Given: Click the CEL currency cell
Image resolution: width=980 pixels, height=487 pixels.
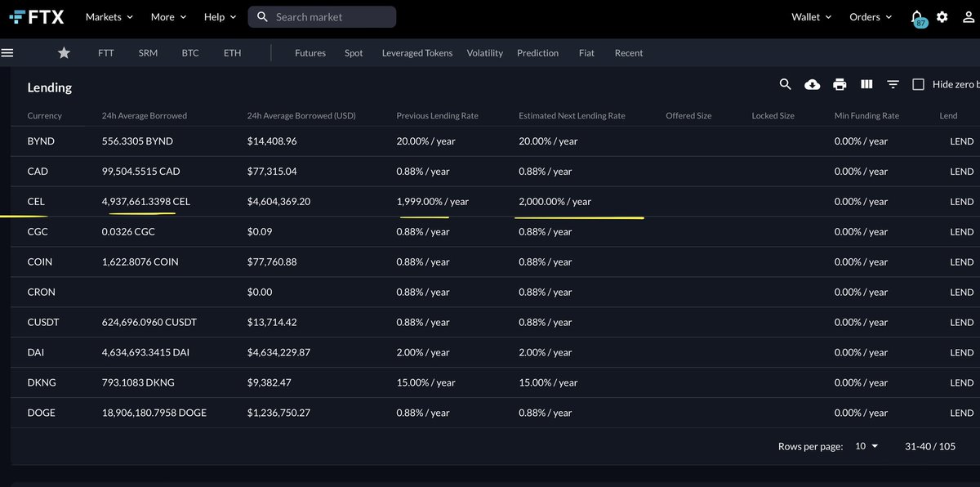Looking at the screenshot, I should point(36,202).
